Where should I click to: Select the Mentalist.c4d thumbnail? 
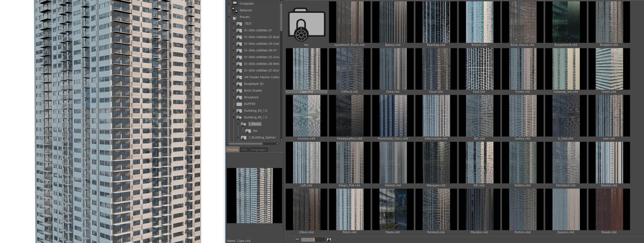tap(566, 163)
